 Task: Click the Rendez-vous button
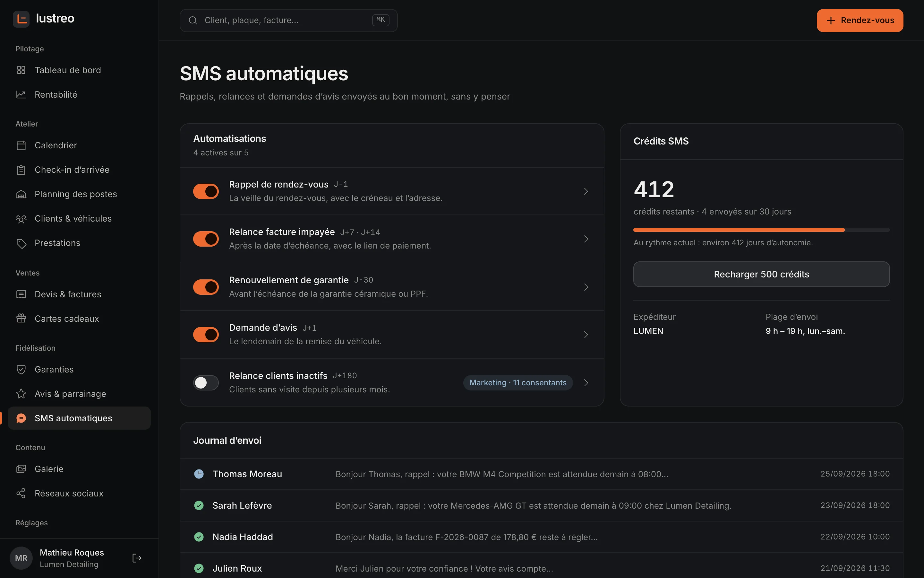tap(860, 21)
